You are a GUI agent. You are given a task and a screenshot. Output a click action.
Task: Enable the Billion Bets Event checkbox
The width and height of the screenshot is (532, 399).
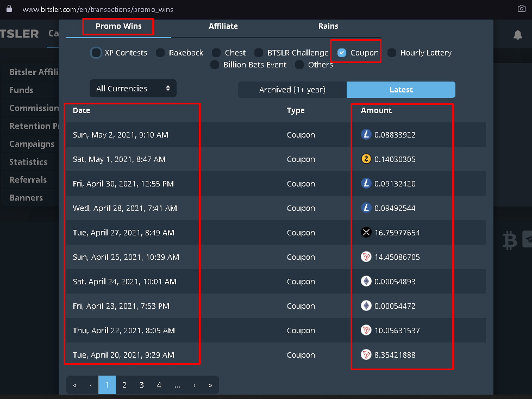pyautogui.click(x=215, y=65)
